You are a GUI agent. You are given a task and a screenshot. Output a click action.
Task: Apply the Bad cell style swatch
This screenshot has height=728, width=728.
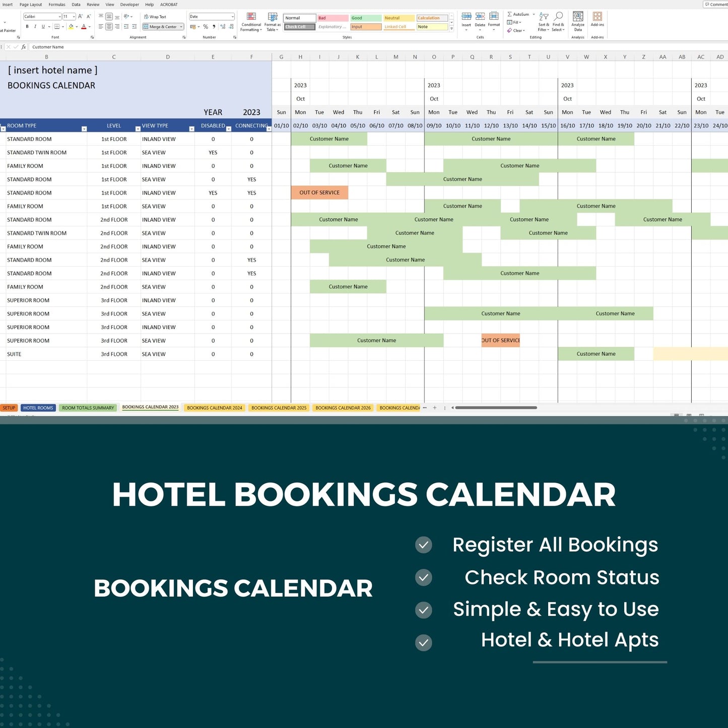(333, 18)
